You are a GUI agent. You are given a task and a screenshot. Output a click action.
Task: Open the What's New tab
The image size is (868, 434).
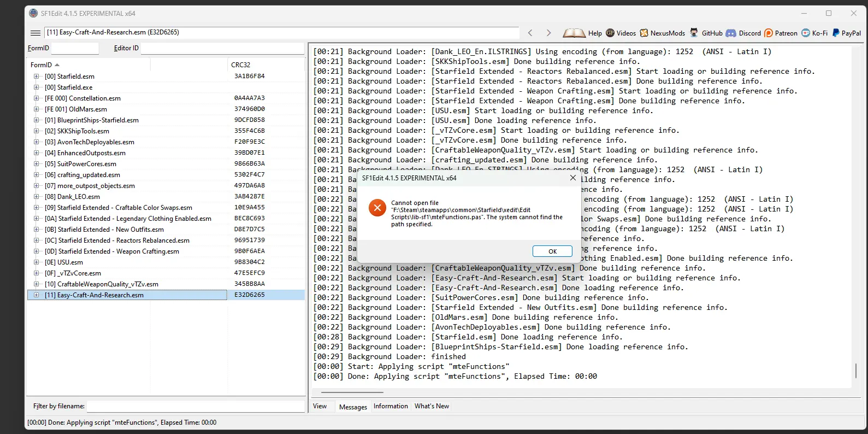tap(432, 406)
